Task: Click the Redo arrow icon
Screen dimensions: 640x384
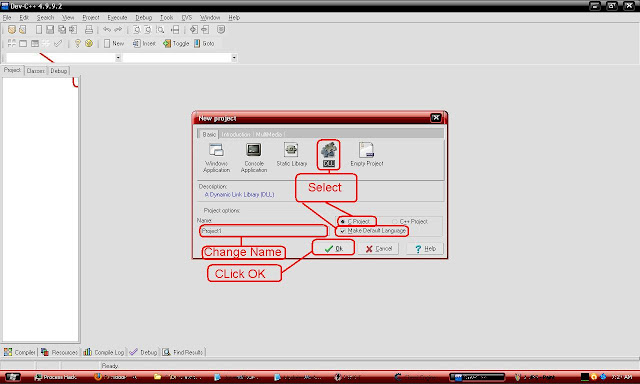Action: [118, 29]
